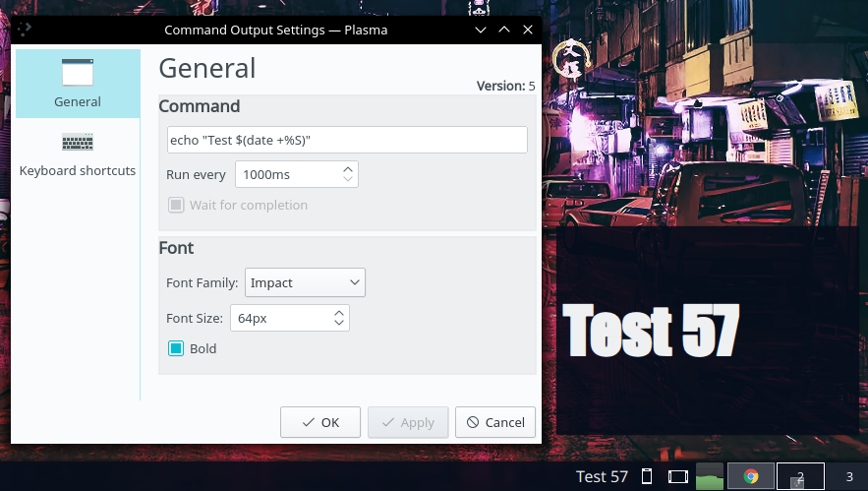Switch to virtual desktop 2
868x491 pixels.
click(x=800, y=476)
